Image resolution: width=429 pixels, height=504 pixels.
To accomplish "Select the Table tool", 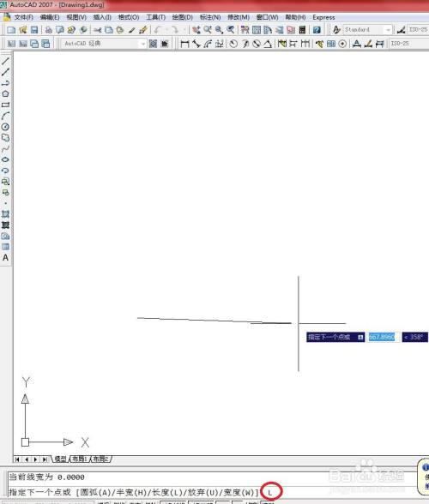I will pyautogui.click(x=5, y=247).
